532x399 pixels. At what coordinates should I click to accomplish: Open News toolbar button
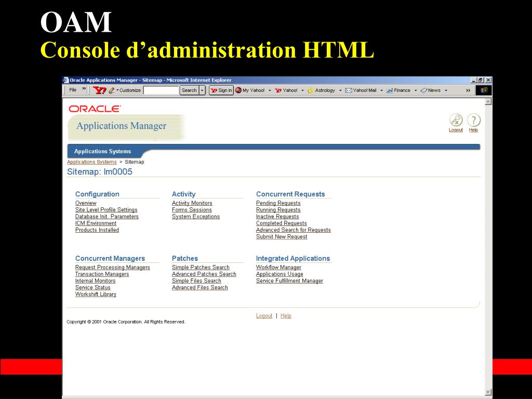point(431,90)
